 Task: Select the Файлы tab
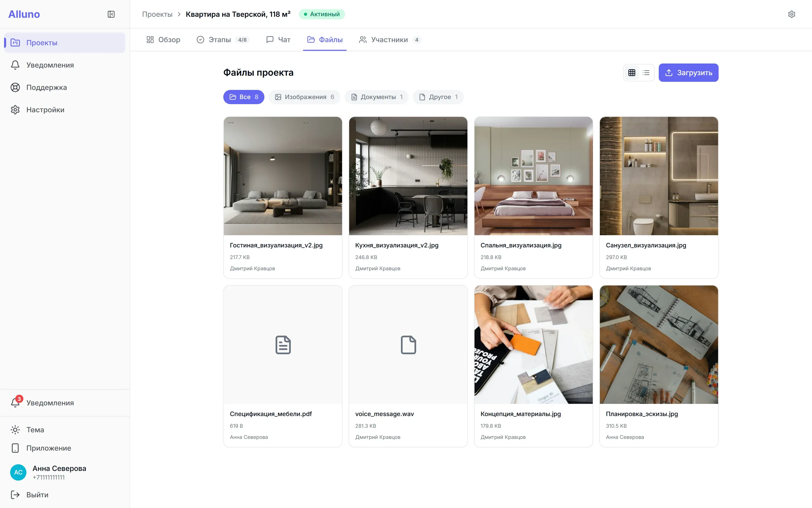(325, 40)
